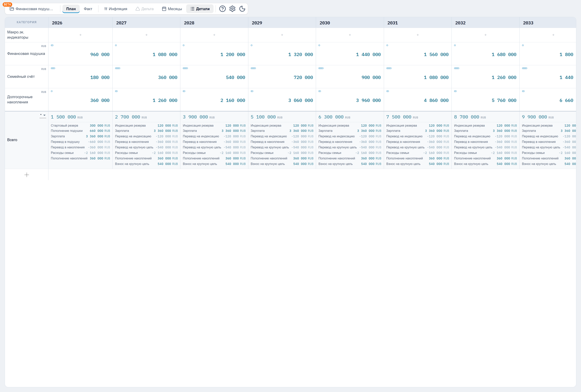Image resolution: width=581 pixels, height=392 pixels.
Task: Click Дельта button
Action: point(145,9)
